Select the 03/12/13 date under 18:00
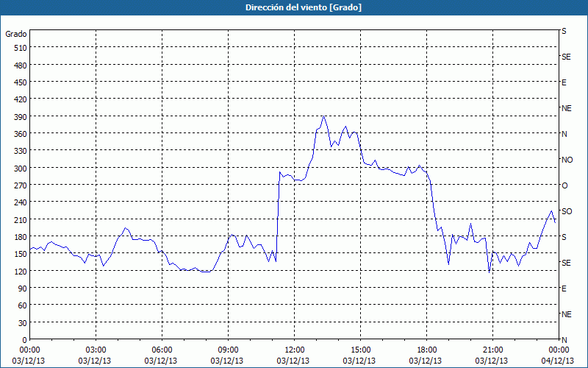This screenshot has height=368, width=588. [x=426, y=361]
